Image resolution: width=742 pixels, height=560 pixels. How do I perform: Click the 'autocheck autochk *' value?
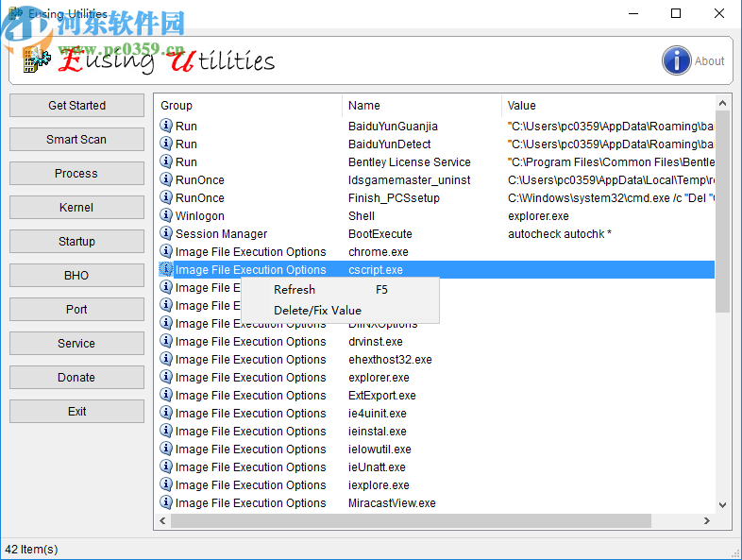[x=560, y=234]
